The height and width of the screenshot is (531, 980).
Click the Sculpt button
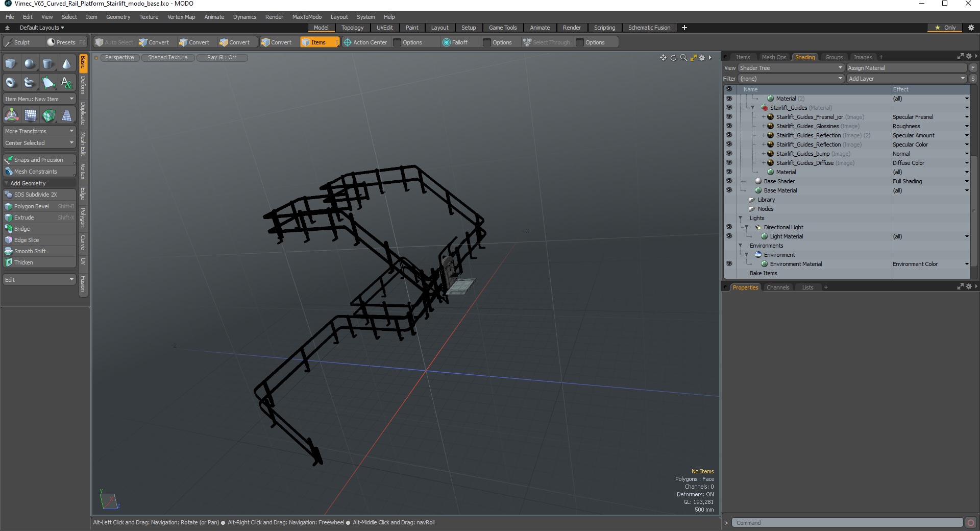click(x=22, y=42)
